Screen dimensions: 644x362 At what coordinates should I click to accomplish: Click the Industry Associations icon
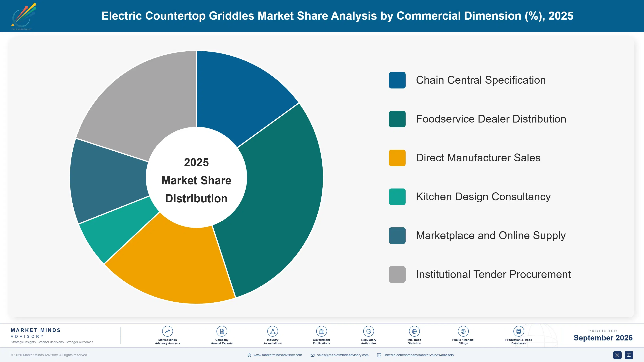273,331
